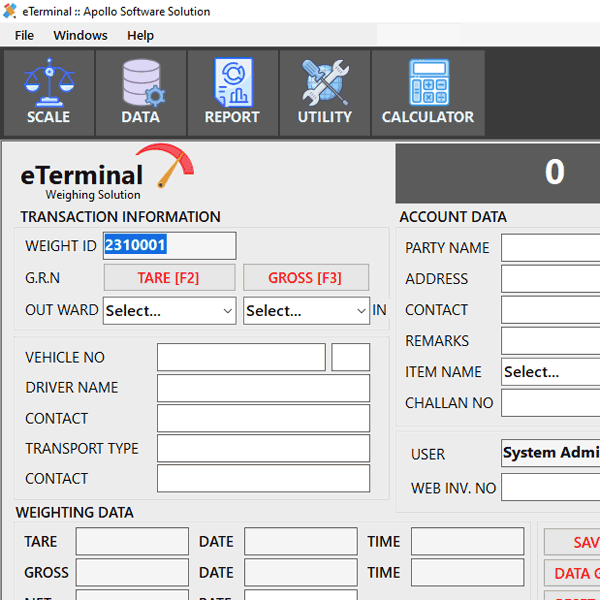Open the REPORT icon
The height and width of the screenshot is (600, 600).
(x=233, y=92)
